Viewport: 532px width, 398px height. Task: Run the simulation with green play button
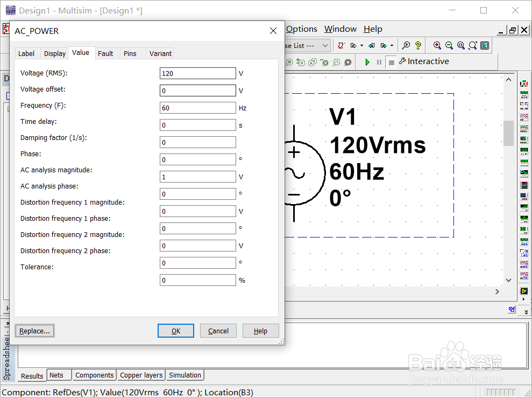coord(367,62)
